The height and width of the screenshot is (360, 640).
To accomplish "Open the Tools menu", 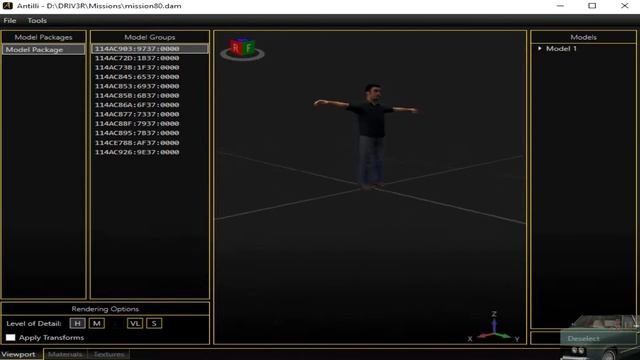I will pyautogui.click(x=37, y=20).
